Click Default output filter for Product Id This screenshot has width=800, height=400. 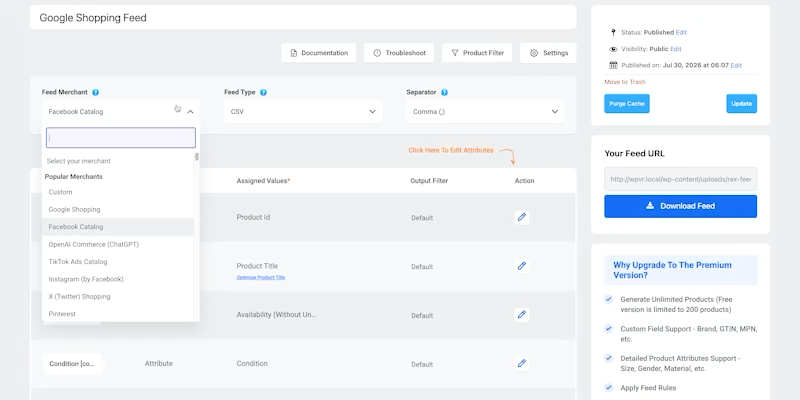pyautogui.click(x=422, y=218)
